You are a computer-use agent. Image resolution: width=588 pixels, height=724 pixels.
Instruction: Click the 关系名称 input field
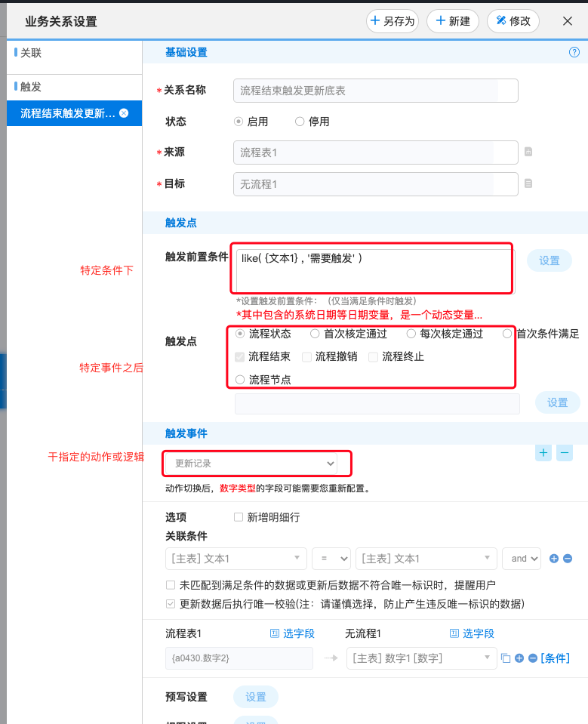point(376,91)
